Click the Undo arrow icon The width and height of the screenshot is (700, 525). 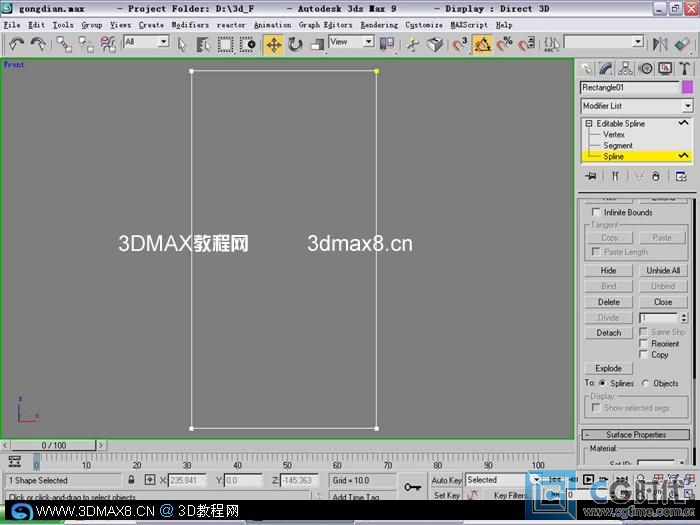[x=17, y=44]
